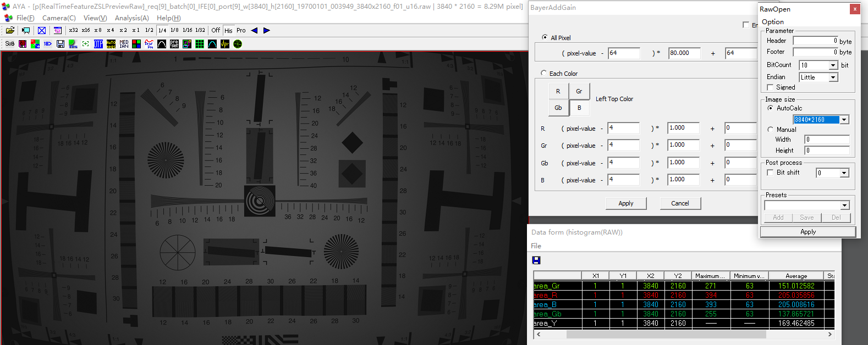Select Manual image size option
This screenshot has height=345, width=868.
coord(770,130)
